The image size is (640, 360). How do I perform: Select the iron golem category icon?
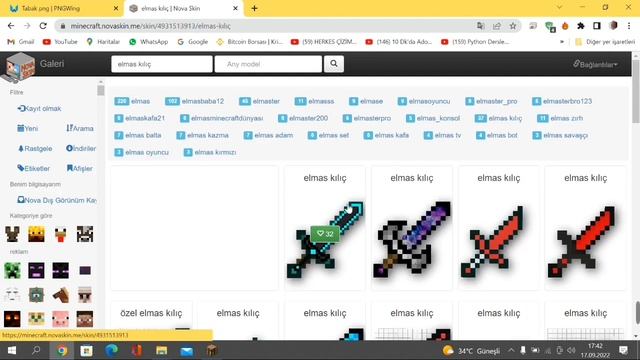[85, 295]
